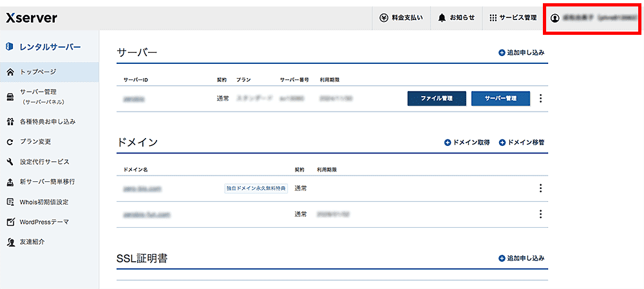The height and width of the screenshot is (289, 644).
Task: Click 利用期限 header in the domain table
Action: click(x=327, y=170)
